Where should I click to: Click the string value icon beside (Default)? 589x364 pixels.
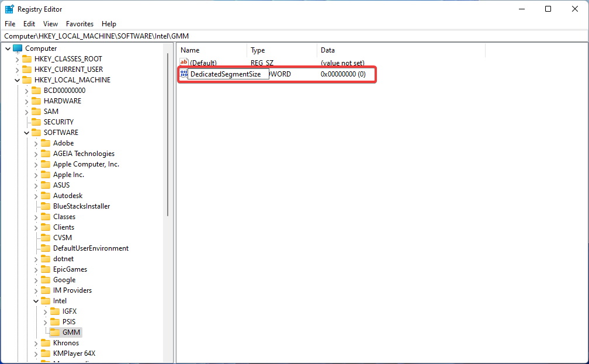(x=184, y=62)
